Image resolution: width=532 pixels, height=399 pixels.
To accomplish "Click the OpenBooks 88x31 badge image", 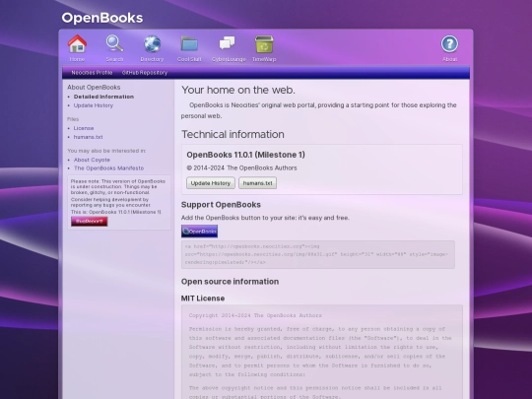I will 199,232.
